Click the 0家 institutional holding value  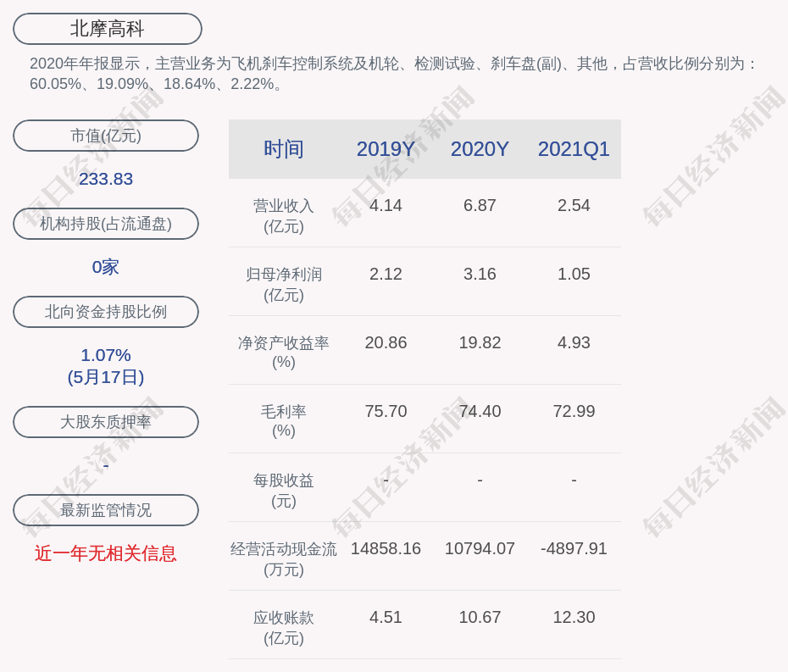(x=106, y=267)
